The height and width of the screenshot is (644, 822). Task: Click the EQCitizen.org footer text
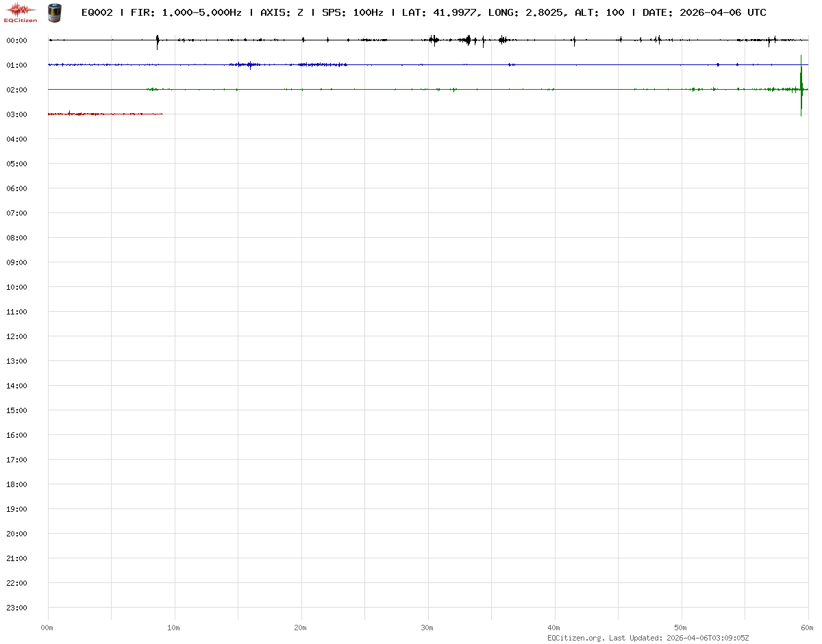click(x=575, y=638)
